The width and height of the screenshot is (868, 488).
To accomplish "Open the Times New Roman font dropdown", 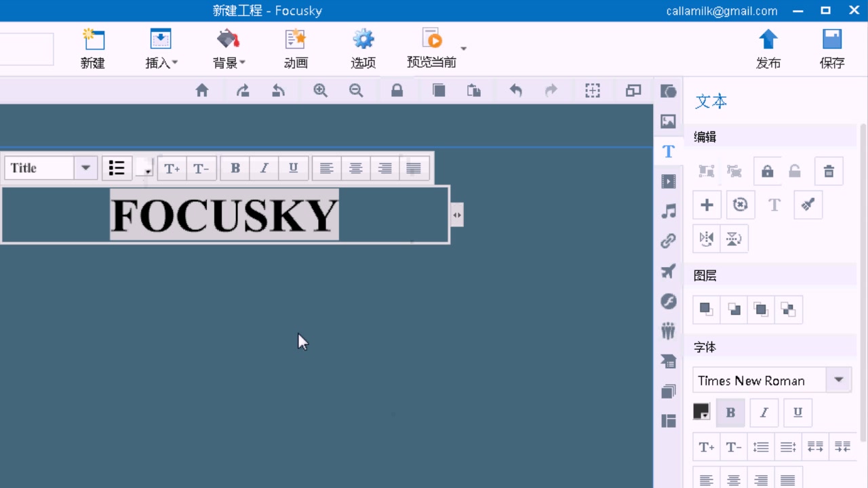I will (838, 380).
